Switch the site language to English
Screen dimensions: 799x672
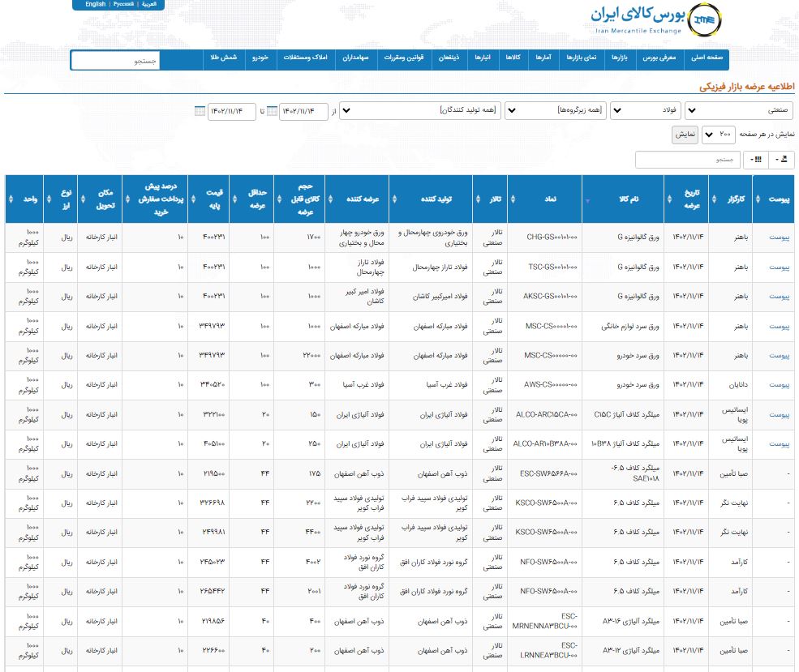[95, 4]
